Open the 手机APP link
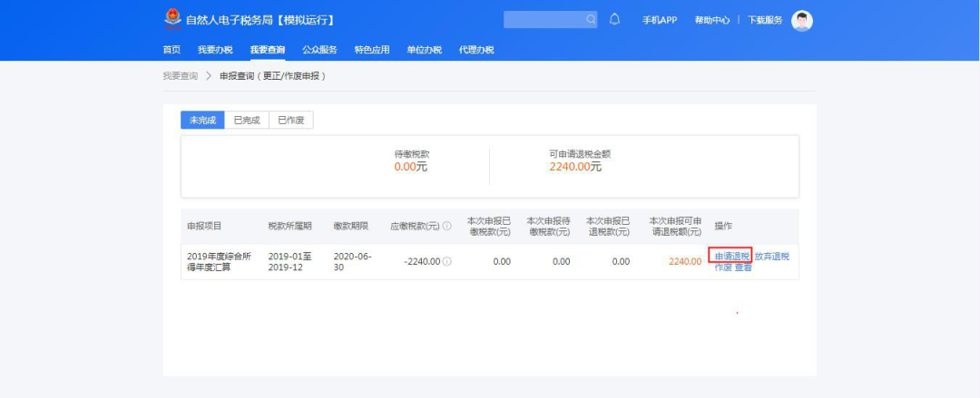The height and width of the screenshot is (398, 980). click(x=660, y=20)
